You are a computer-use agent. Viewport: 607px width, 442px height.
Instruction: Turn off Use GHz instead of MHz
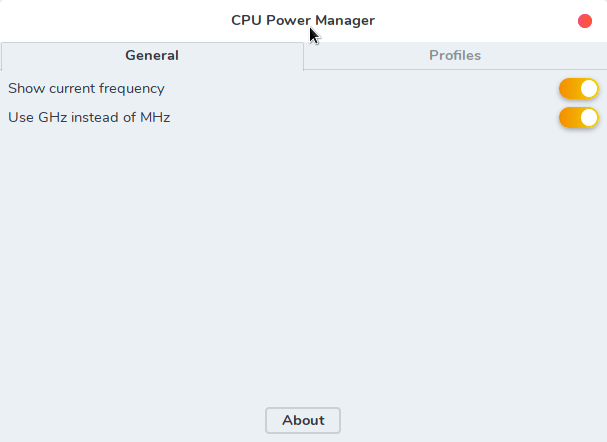click(x=579, y=118)
